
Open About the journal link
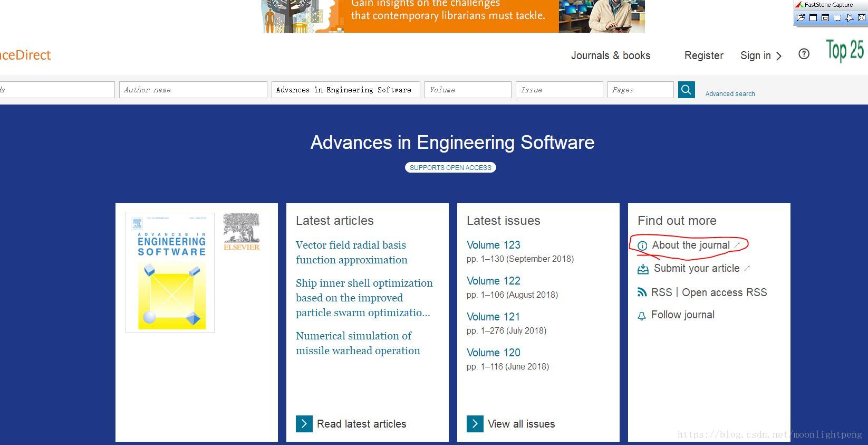pyautogui.click(x=691, y=245)
